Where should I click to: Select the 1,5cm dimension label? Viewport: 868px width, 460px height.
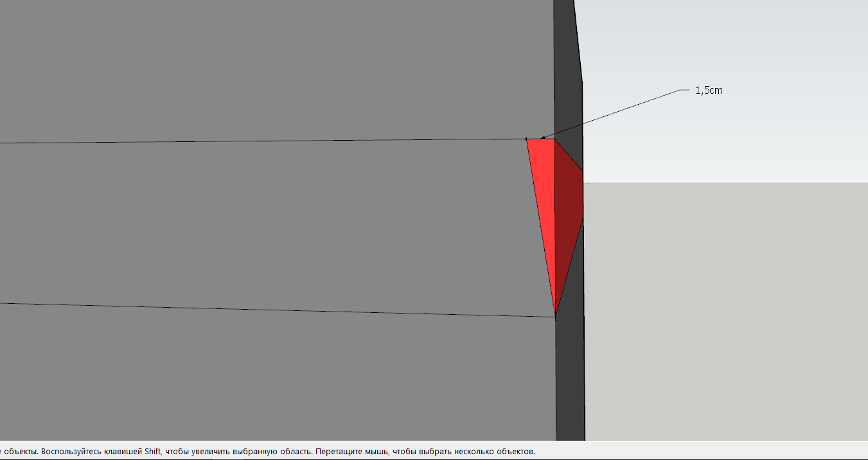point(709,91)
